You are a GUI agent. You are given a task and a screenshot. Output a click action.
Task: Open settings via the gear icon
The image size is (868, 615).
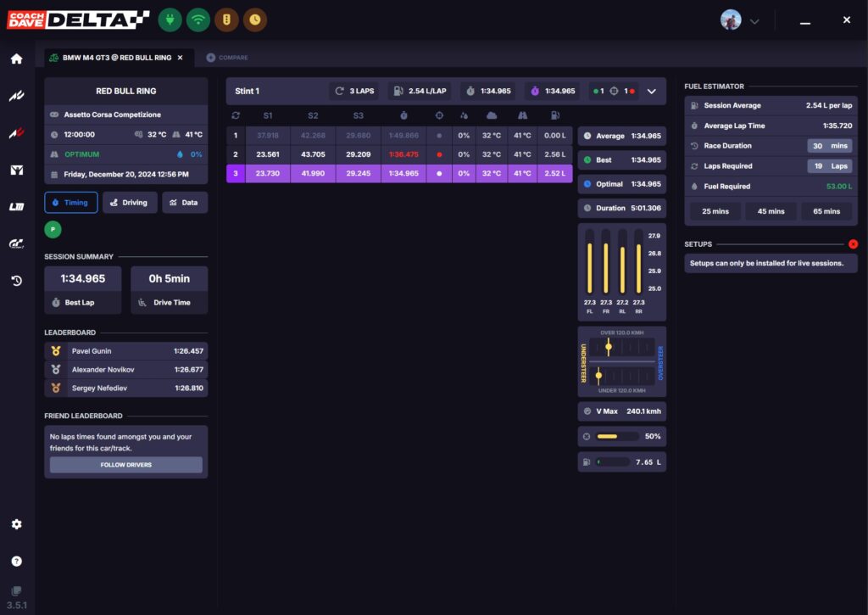[16, 524]
